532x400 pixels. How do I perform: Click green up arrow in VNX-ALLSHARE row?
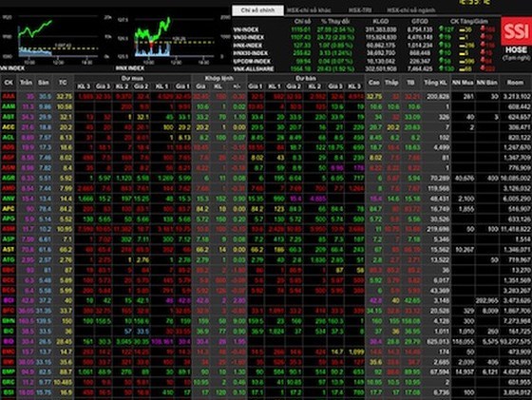click(442, 68)
